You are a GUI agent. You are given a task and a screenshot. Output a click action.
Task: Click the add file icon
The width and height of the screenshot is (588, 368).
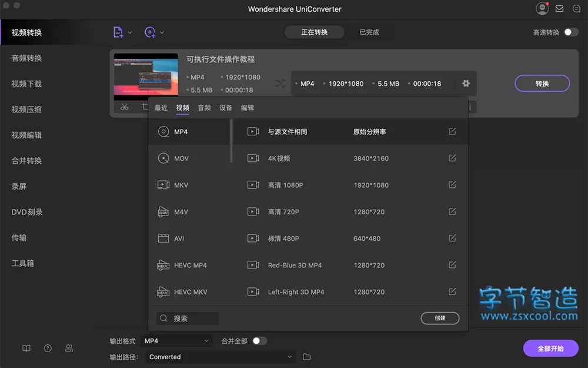point(118,32)
